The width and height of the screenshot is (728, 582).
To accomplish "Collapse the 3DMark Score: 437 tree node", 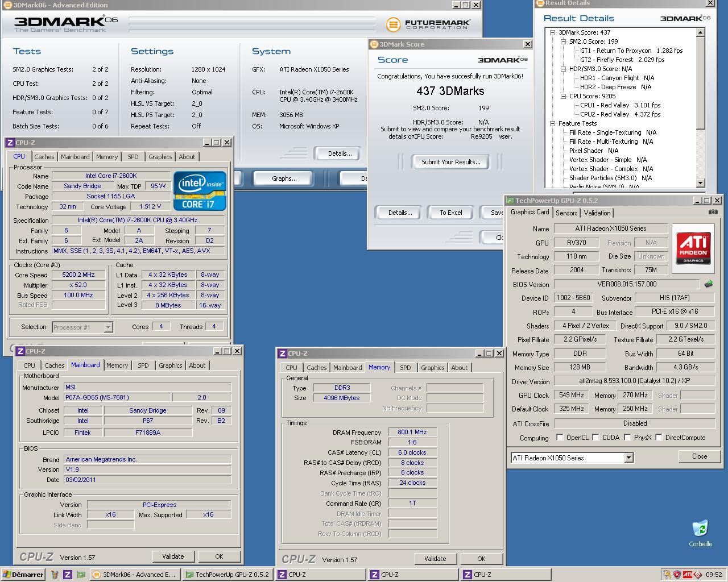I will point(552,32).
